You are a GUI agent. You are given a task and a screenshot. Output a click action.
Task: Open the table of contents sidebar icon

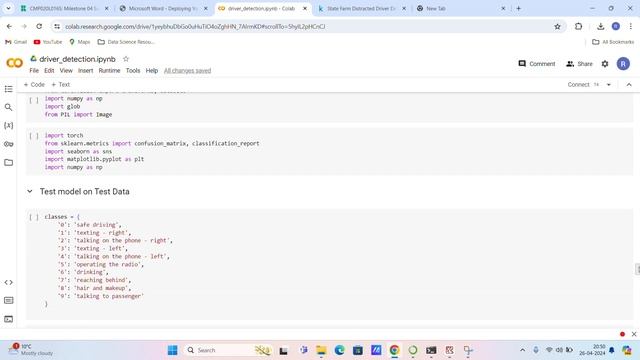point(9,89)
